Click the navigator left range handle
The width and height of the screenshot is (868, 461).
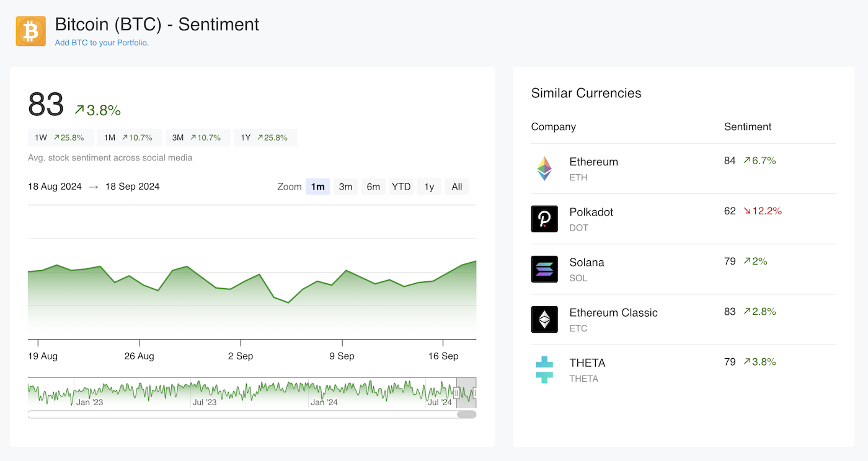click(457, 393)
